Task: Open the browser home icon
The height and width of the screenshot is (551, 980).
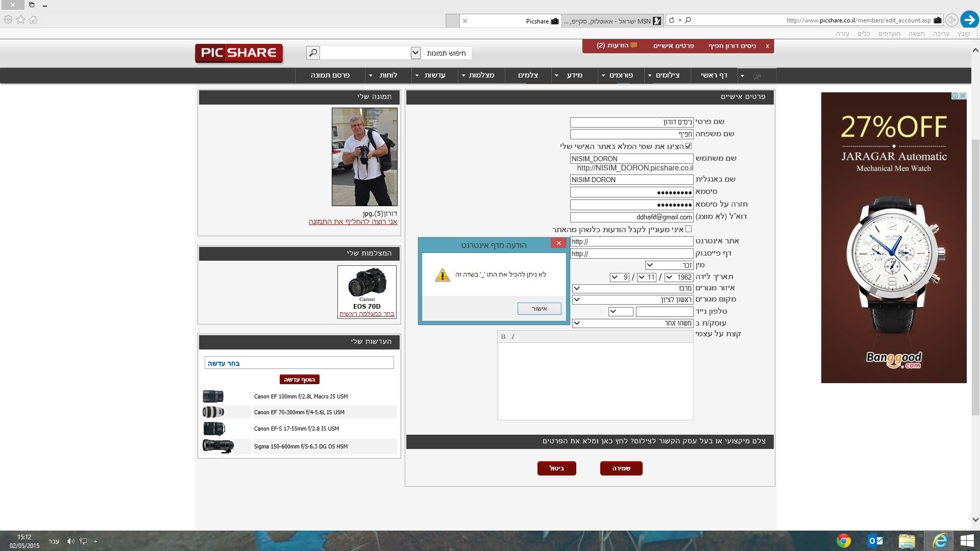Action: click(33, 20)
